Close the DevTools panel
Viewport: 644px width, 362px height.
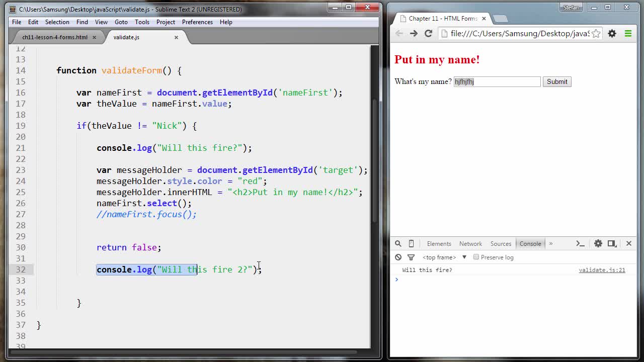[628, 243]
